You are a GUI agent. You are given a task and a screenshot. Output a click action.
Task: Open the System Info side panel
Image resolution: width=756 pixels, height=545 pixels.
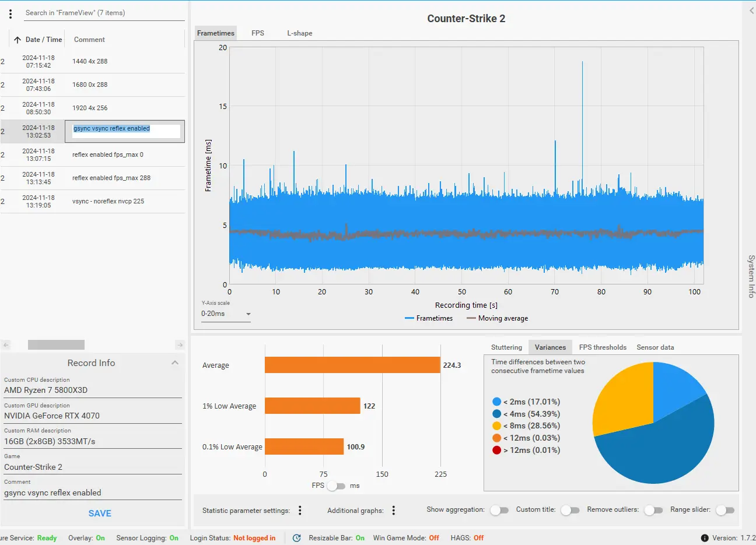click(751, 276)
